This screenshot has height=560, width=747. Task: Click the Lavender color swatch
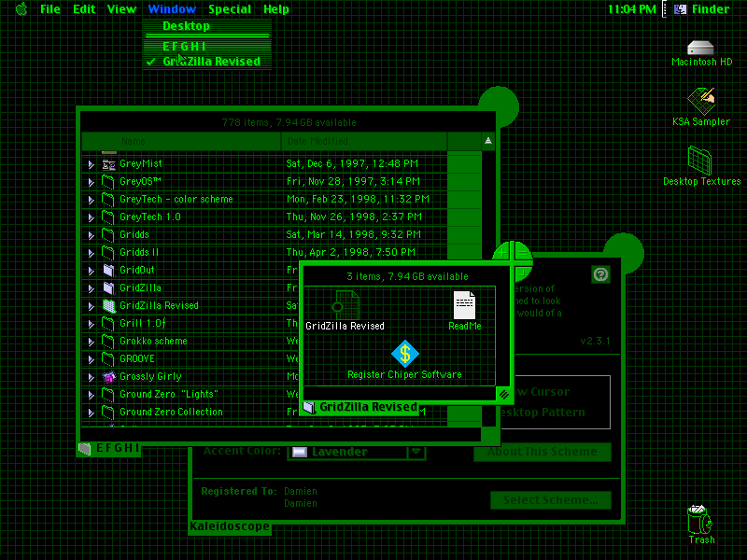pos(299,452)
